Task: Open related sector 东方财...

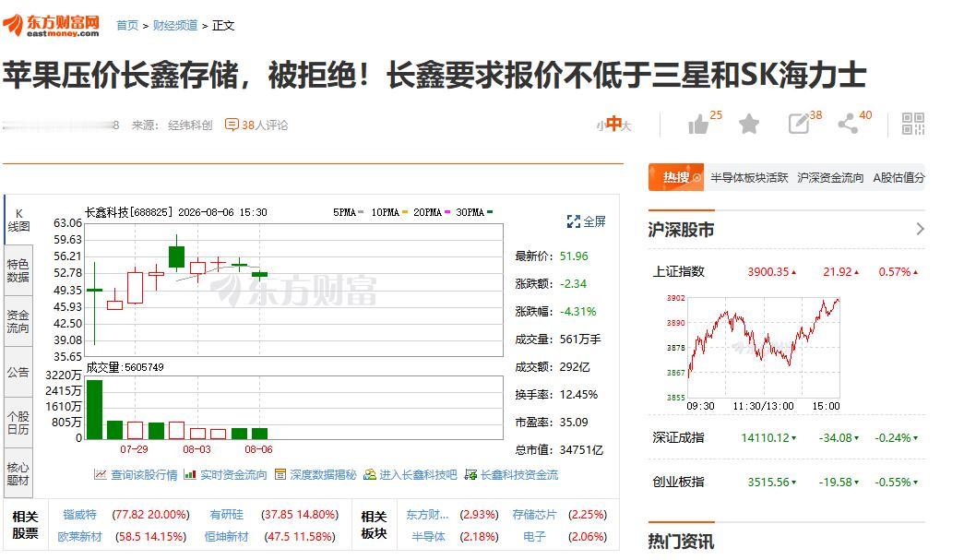Action: 427,515
